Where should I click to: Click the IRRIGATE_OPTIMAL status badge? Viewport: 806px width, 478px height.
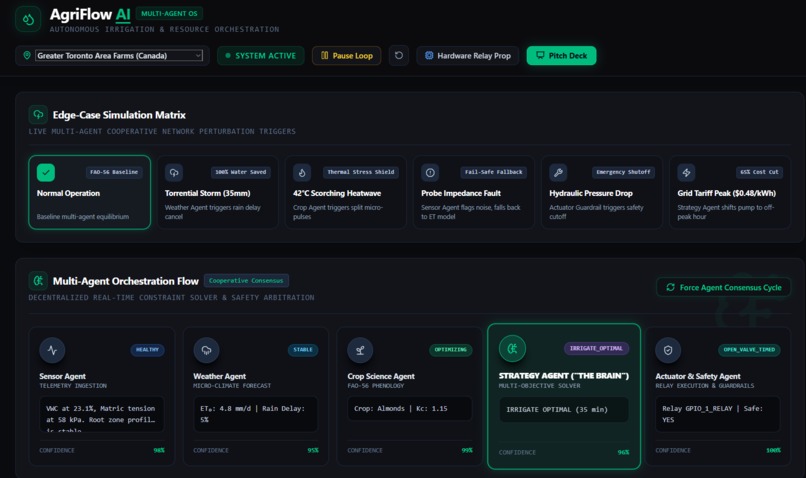tap(596, 348)
